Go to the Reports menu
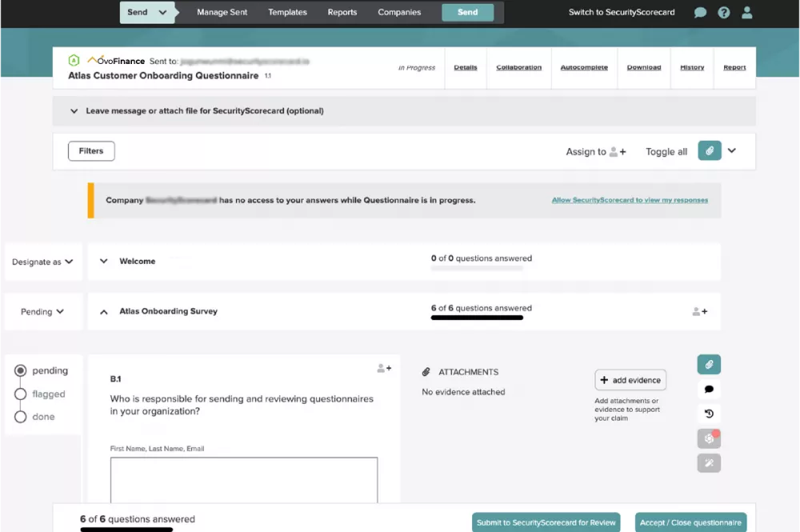 pyautogui.click(x=342, y=12)
